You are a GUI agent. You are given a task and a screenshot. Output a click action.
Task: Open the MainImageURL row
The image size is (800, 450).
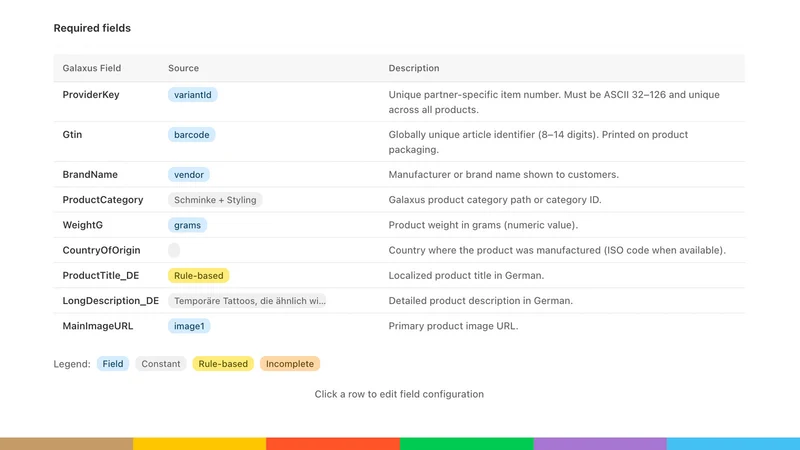point(399,326)
